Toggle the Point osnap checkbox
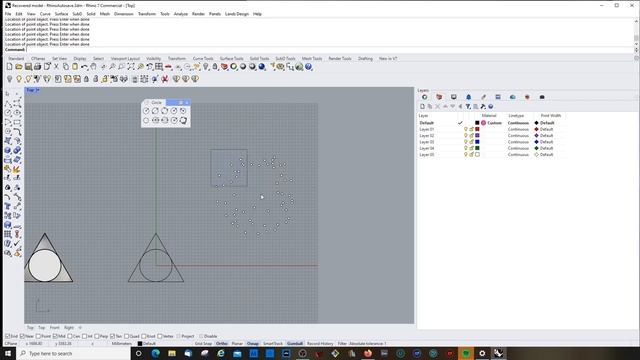Viewport: 640px width, 360px height. tap(38, 336)
